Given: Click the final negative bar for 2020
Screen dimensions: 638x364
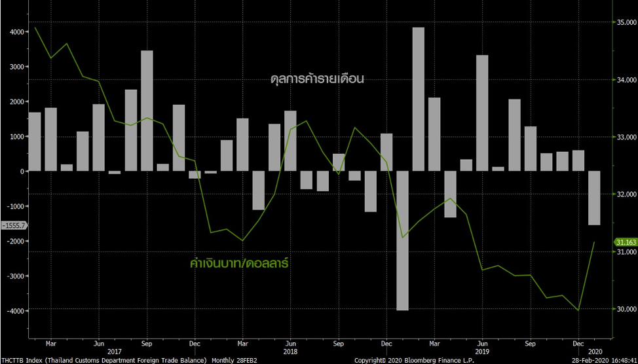Looking at the screenshot, I should coord(594,198).
